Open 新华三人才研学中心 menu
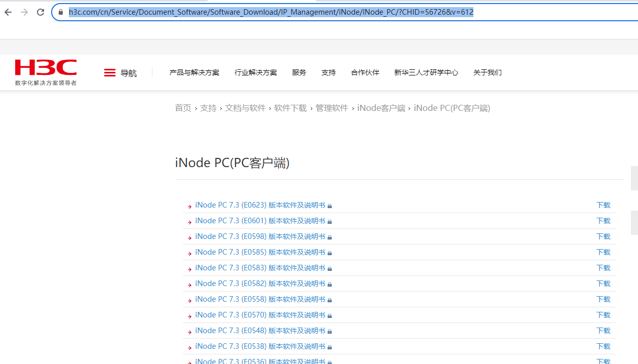Image resolution: width=638 pixels, height=364 pixels. [x=426, y=72]
